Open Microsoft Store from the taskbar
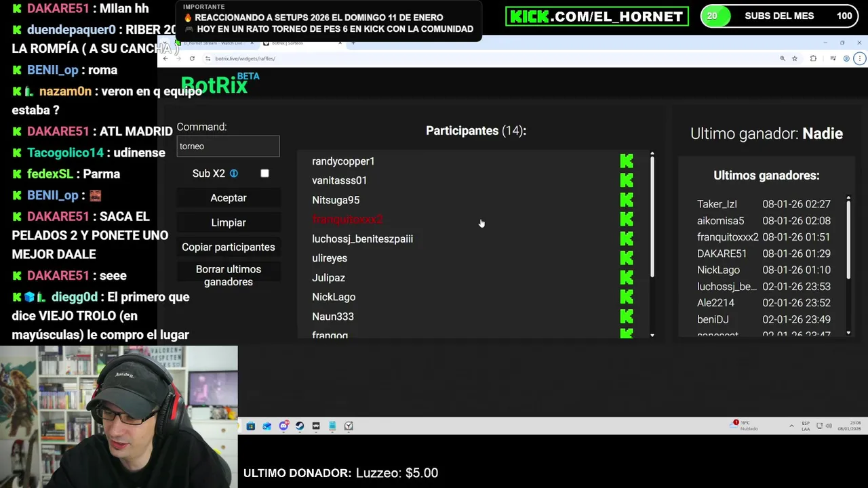The image size is (868, 488). pos(251,426)
